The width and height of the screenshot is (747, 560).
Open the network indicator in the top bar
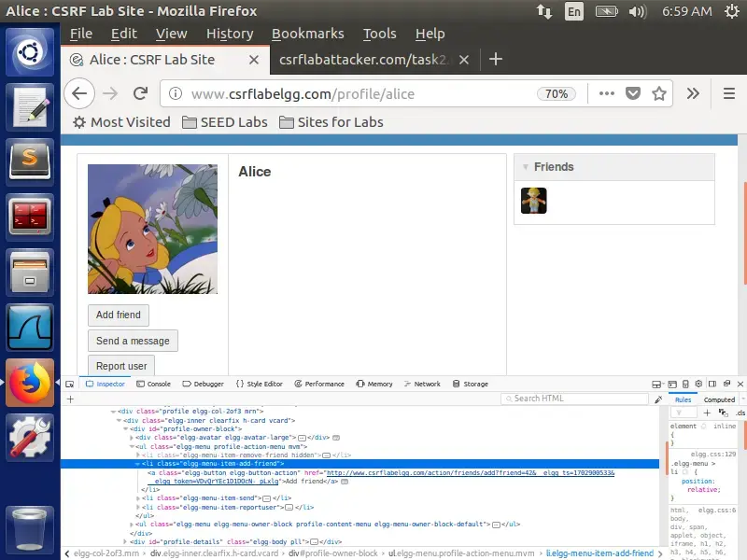coord(544,11)
